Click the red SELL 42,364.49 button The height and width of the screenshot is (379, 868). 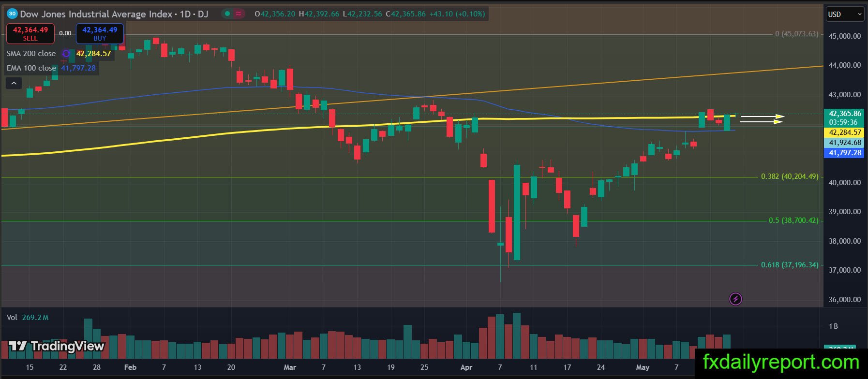(x=30, y=33)
